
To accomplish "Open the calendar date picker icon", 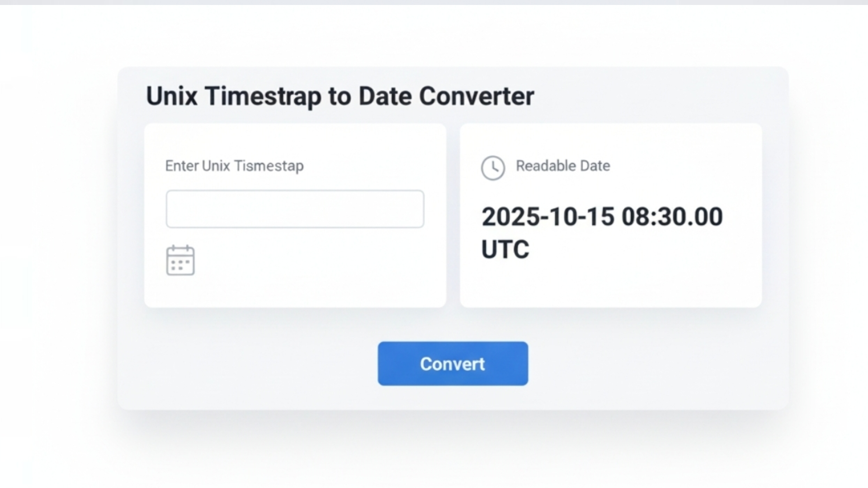I will [180, 261].
